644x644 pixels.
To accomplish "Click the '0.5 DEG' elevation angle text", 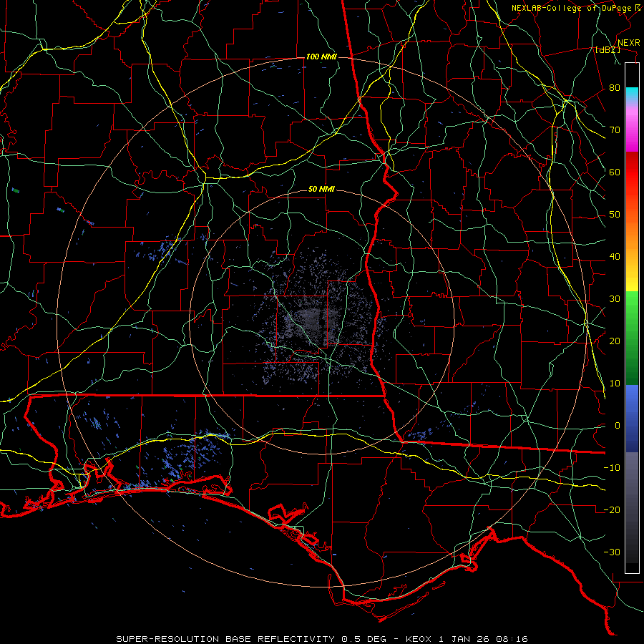I will tap(364, 639).
